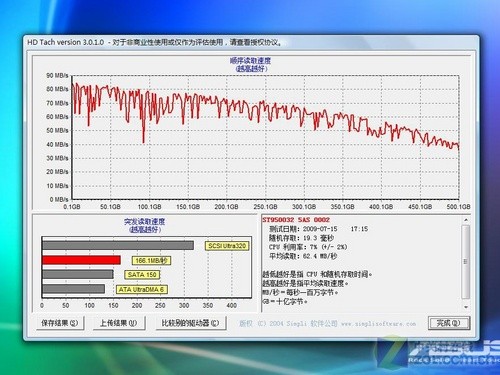500x375 pixels.
Task: Click the info panel scrollbar thumb
Action: click(x=466, y=262)
